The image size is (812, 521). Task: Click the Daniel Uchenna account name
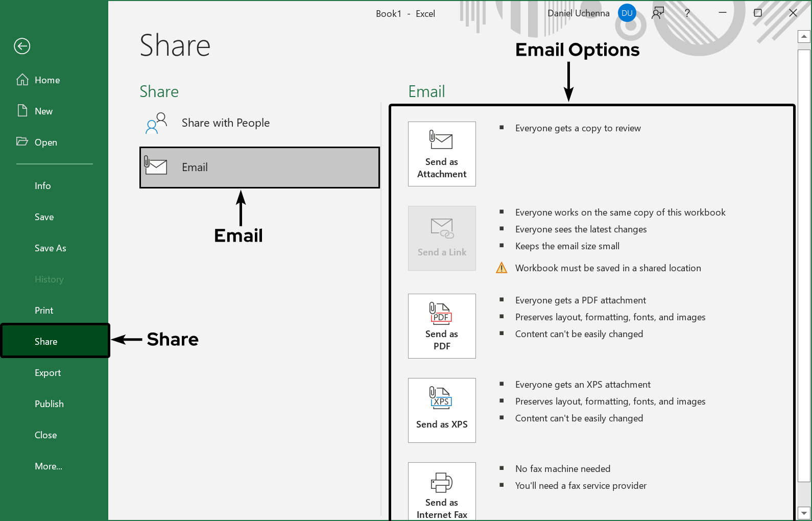578,13
